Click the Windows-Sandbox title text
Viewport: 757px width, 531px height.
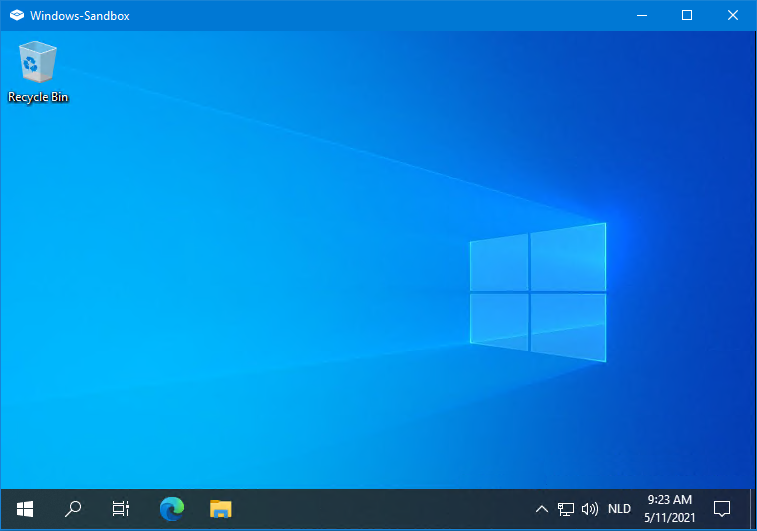80,16
